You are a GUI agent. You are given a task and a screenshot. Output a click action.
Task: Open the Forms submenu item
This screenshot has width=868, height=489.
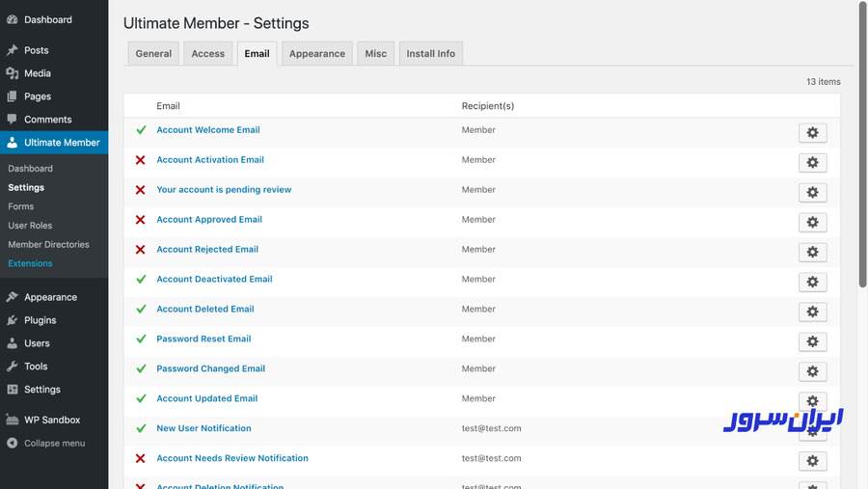click(21, 206)
